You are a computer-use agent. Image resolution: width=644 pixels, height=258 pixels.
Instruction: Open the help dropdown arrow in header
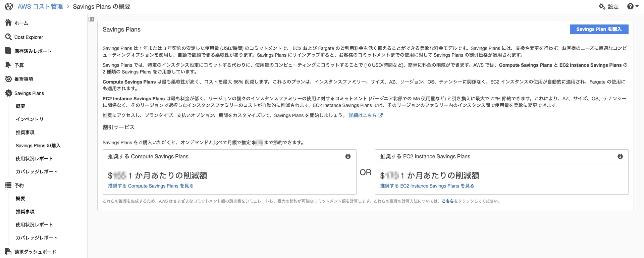tap(637, 6)
